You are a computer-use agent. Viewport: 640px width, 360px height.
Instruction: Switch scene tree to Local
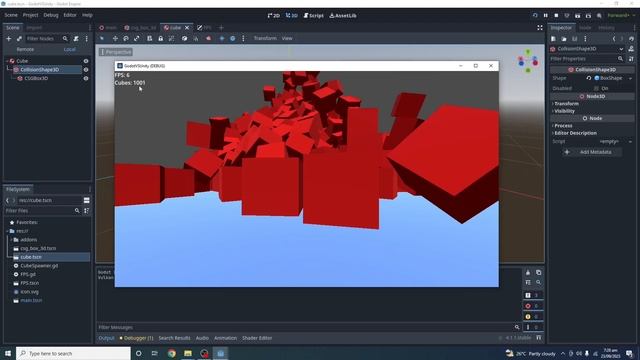click(69, 49)
